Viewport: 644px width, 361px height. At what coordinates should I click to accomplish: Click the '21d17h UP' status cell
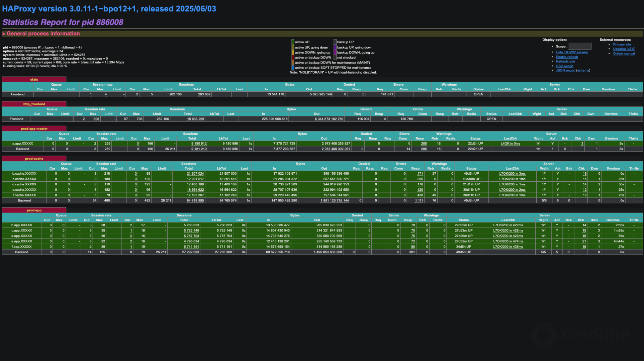click(x=471, y=184)
